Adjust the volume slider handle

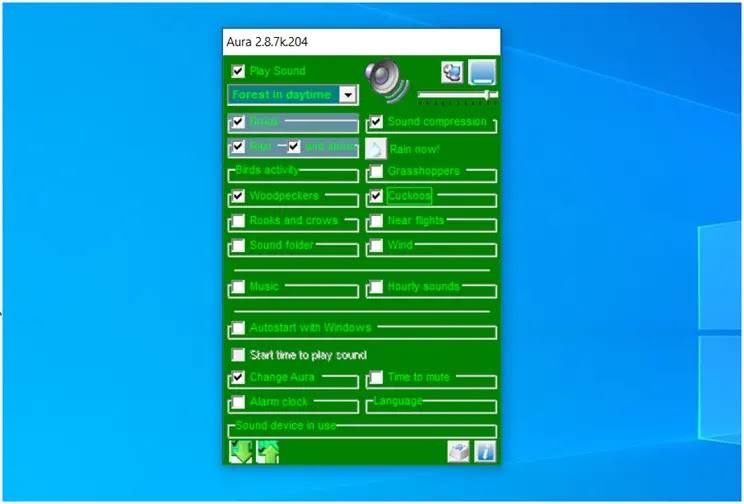pyautogui.click(x=487, y=95)
